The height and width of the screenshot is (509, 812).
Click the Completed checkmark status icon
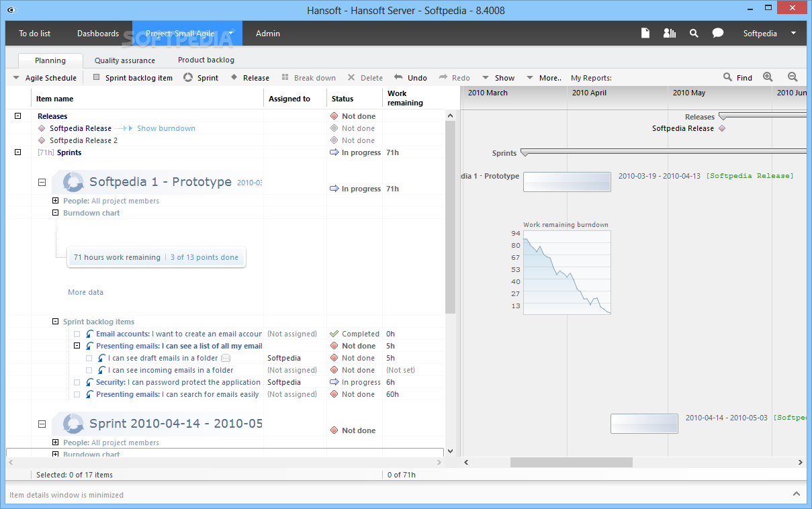(334, 334)
